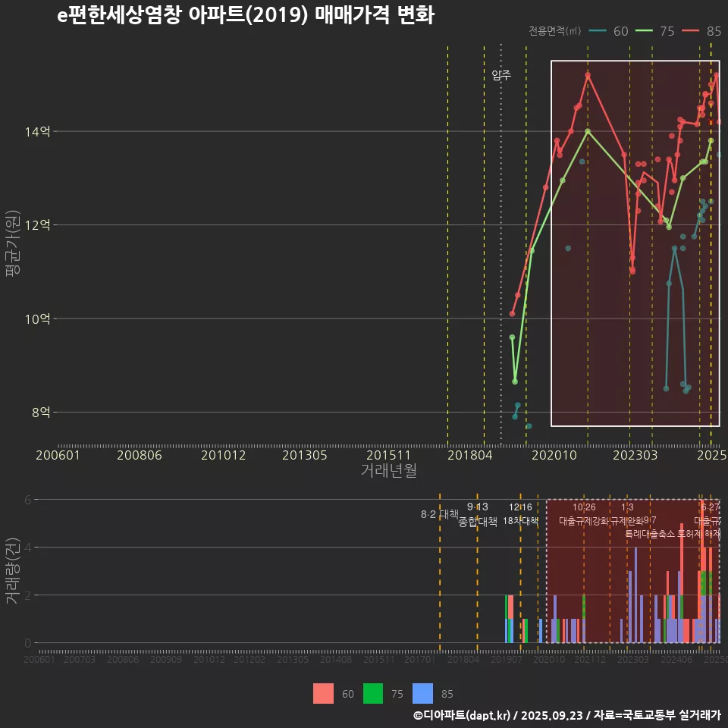Click the blue 85 legend swatch at bottom
This screenshot has height=728, width=728.
pos(422,693)
